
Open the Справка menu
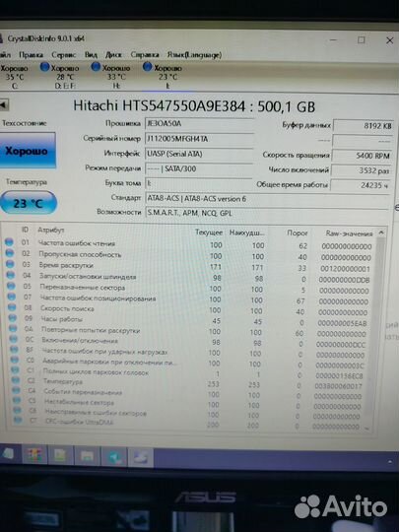click(145, 54)
